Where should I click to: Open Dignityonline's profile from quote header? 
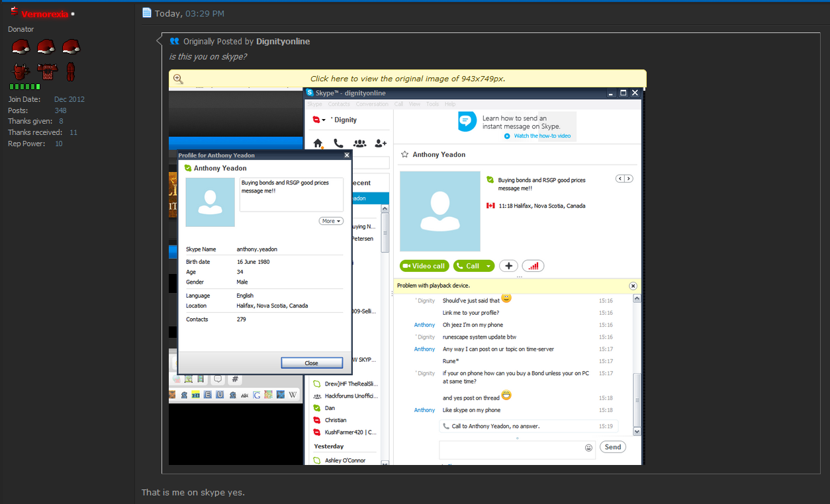pyautogui.click(x=283, y=41)
